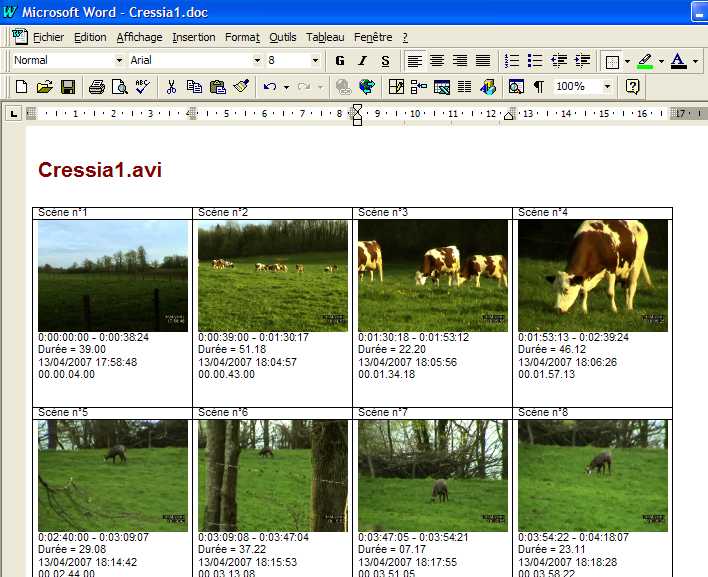Click the Web toolbar globe icon
The image size is (708, 577).
(367, 86)
